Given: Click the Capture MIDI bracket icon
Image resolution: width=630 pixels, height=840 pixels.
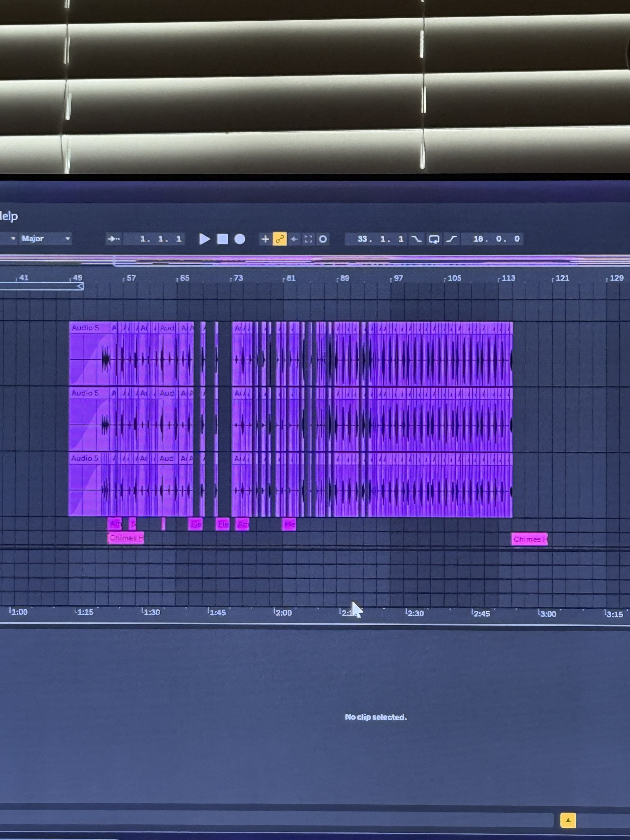Looking at the screenshot, I should click(x=308, y=239).
